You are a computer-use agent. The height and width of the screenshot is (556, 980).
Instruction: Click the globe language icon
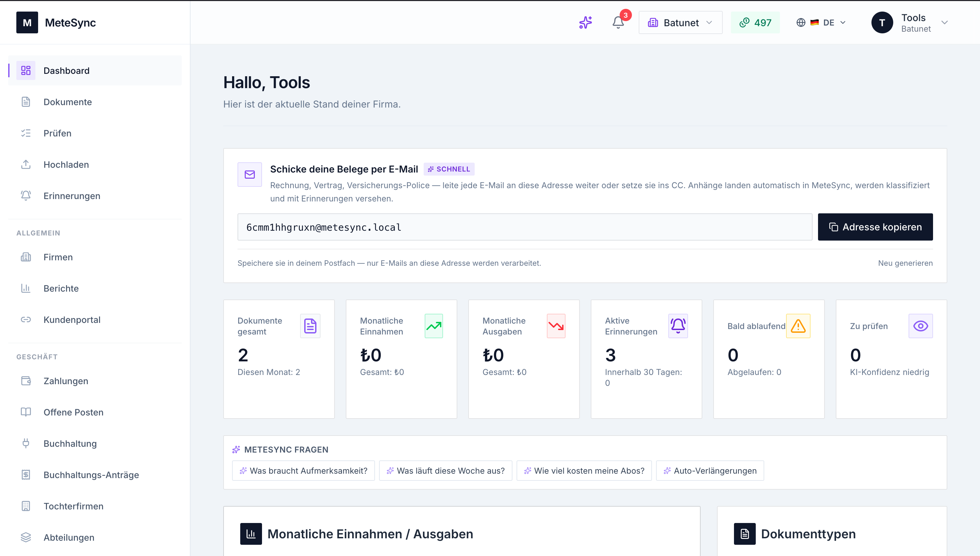pyautogui.click(x=801, y=22)
